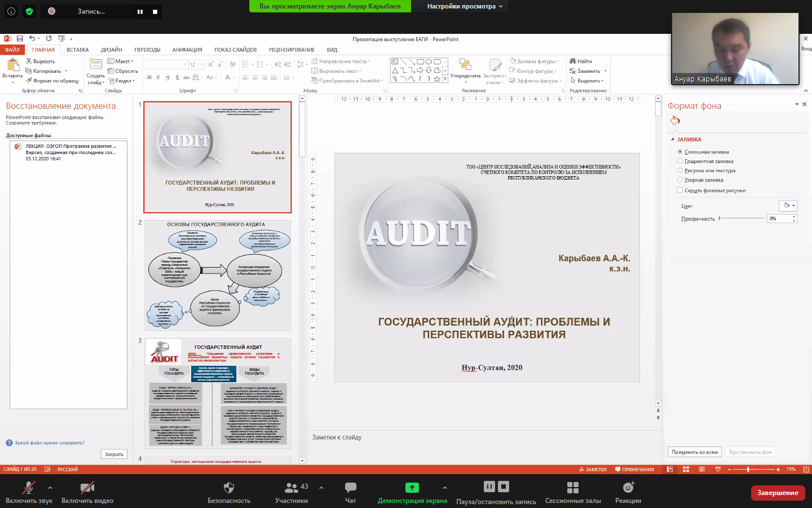Click the Заметки к слайду notes field
The height and width of the screenshot is (508, 812).
pos(485,437)
